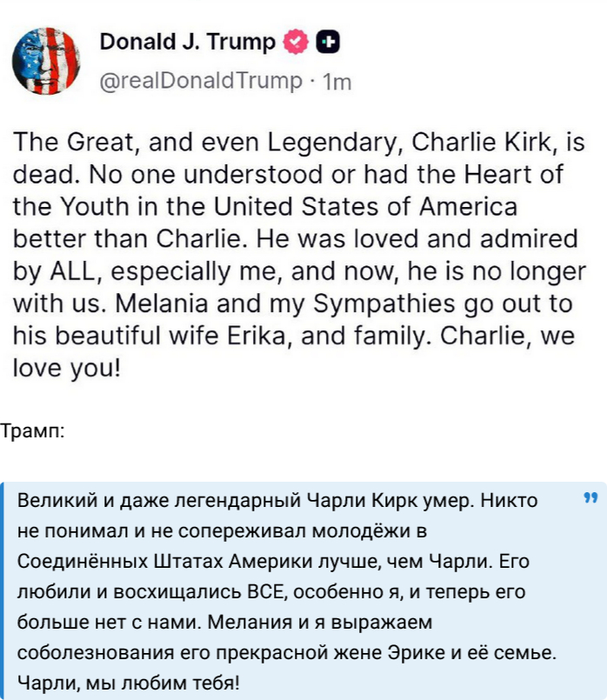Click the black plus badge icon
The image size is (607, 700).
click(x=328, y=43)
